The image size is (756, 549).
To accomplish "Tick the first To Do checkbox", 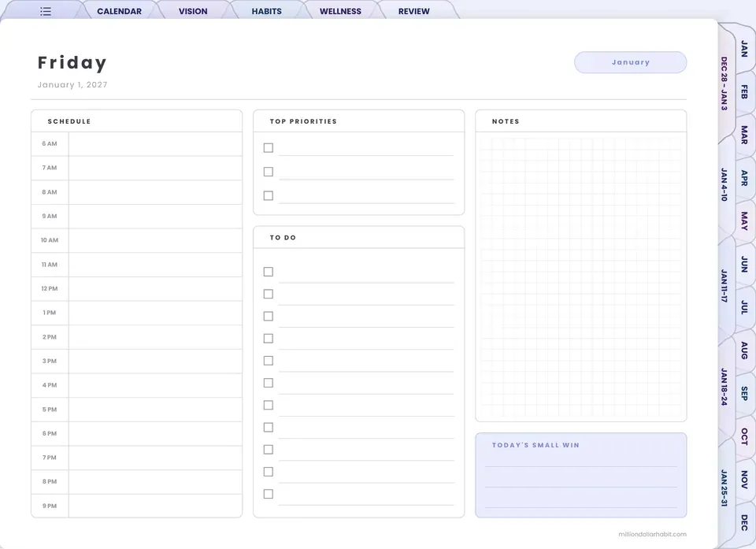I will [269, 272].
